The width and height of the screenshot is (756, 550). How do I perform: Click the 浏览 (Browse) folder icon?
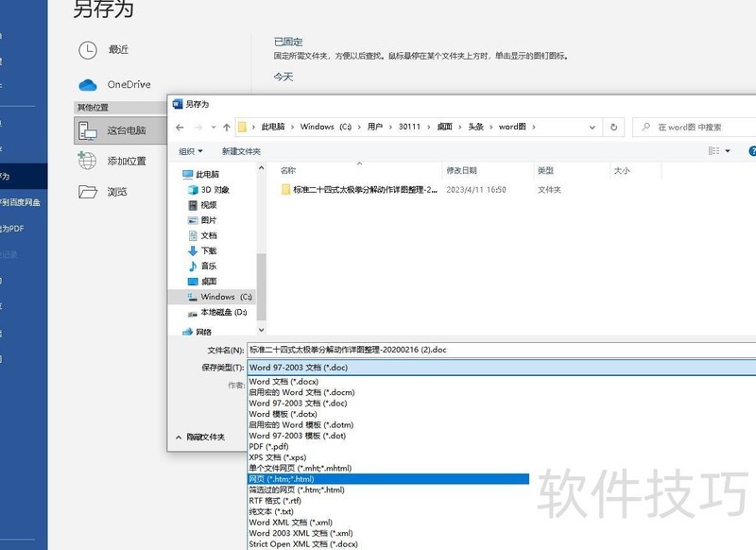pos(88,192)
